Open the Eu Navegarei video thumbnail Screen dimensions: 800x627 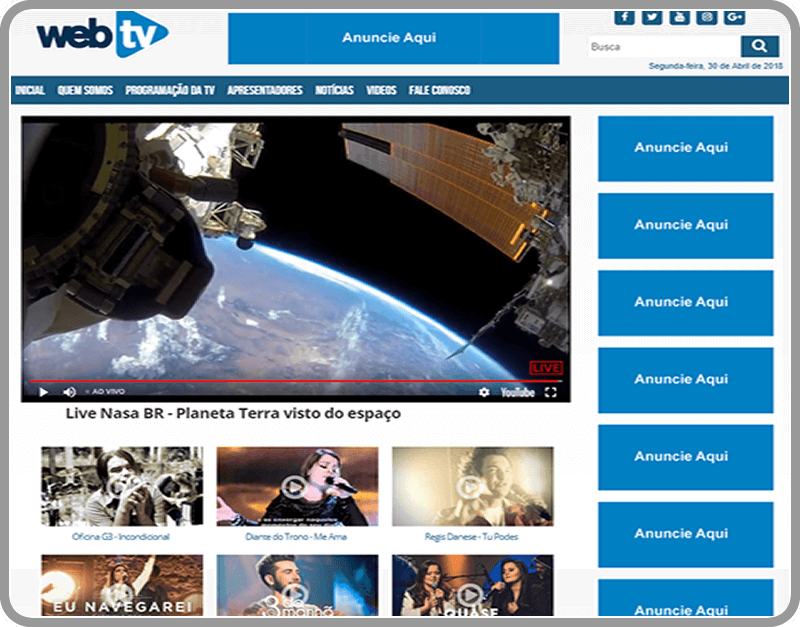tap(122, 585)
